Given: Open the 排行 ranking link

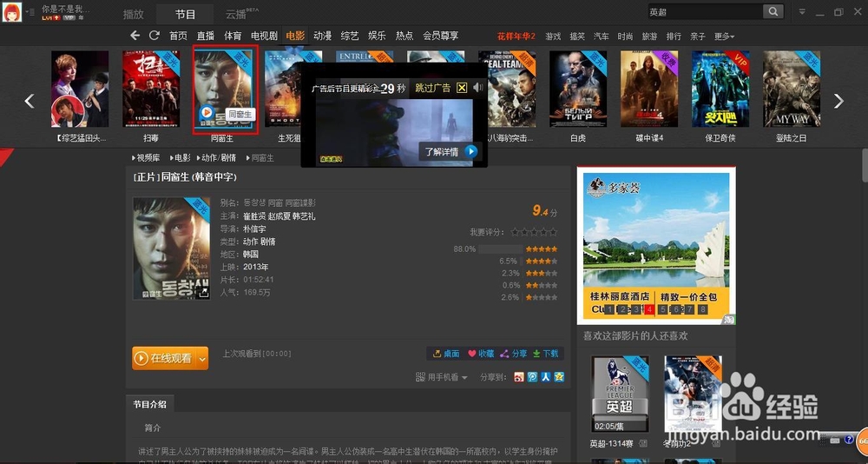Looking at the screenshot, I should 674,36.
